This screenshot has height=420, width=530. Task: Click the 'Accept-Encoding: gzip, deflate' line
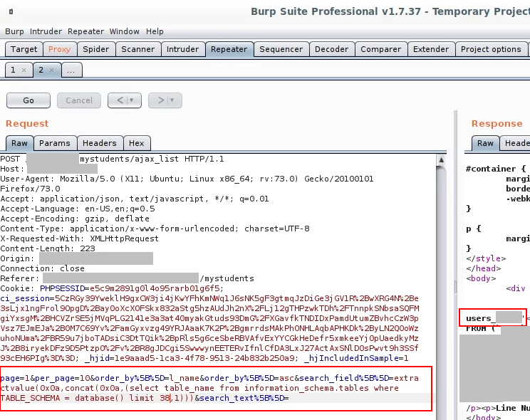(x=75, y=219)
